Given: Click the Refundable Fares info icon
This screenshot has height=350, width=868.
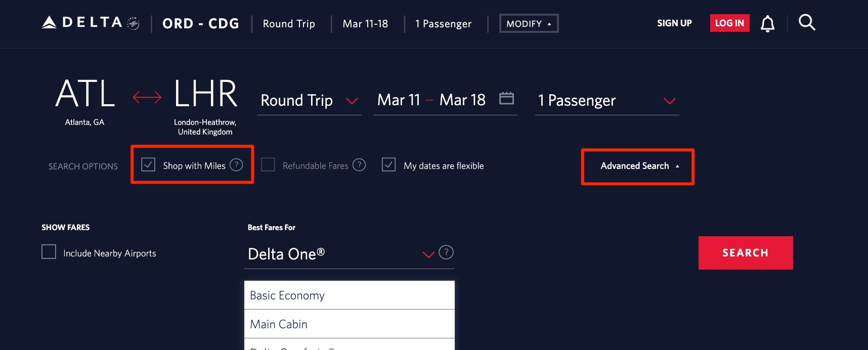Looking at the screenshot, I should (x=359, y=165).
